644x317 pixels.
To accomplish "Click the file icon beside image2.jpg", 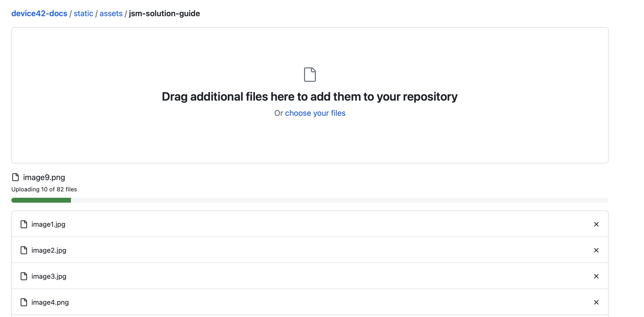I will [x=24, y=250].
